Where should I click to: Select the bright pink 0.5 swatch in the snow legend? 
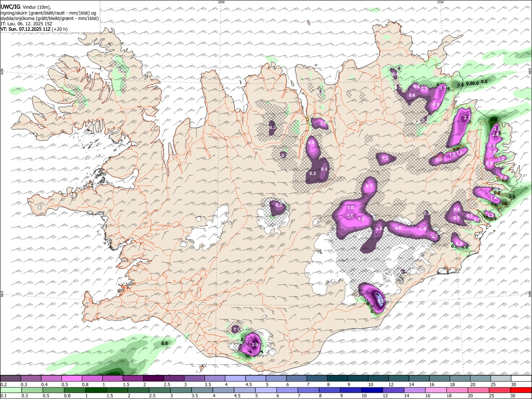pyautogui.click(x=71, y=378)
